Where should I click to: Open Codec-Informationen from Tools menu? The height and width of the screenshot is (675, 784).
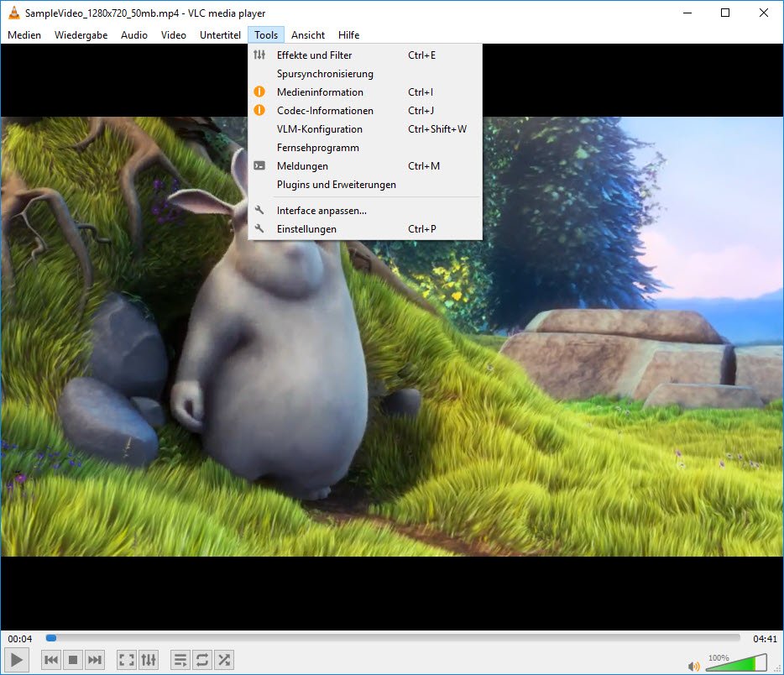[x=325, y=111]
